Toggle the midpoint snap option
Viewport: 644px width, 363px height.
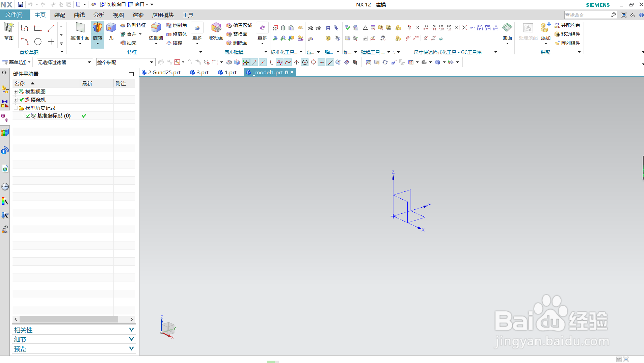pos(263,62)
